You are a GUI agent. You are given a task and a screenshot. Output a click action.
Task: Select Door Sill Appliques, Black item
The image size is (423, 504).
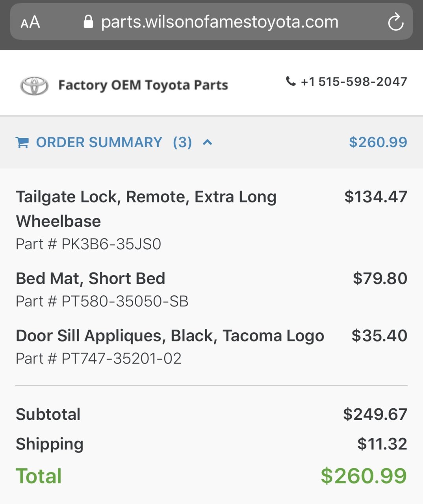coord(170,336)
